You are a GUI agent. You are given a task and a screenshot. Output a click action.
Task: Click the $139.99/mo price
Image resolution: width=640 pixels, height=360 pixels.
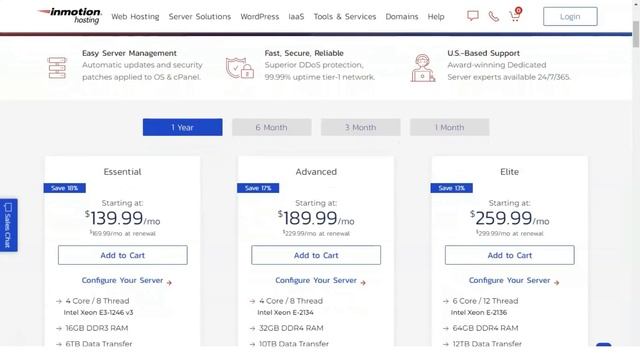pos(122,218)
